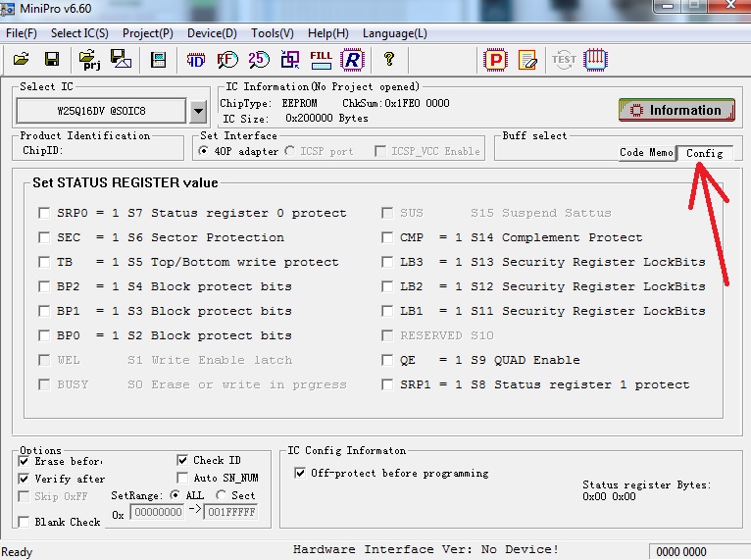Screen dimensions: 751x560
Task: Uncheck the Check ID option
Action: click(x=182, y=460)
